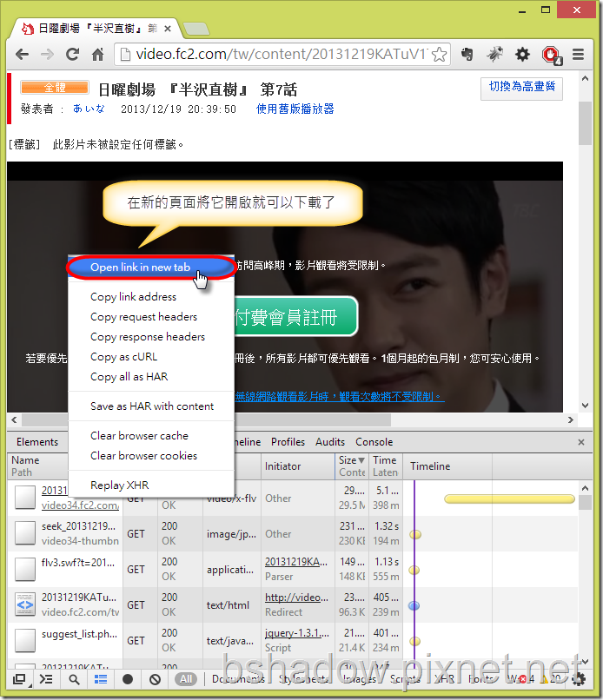603x700 pixels.
Task: Open the browser home page
Action: point(98,55)
